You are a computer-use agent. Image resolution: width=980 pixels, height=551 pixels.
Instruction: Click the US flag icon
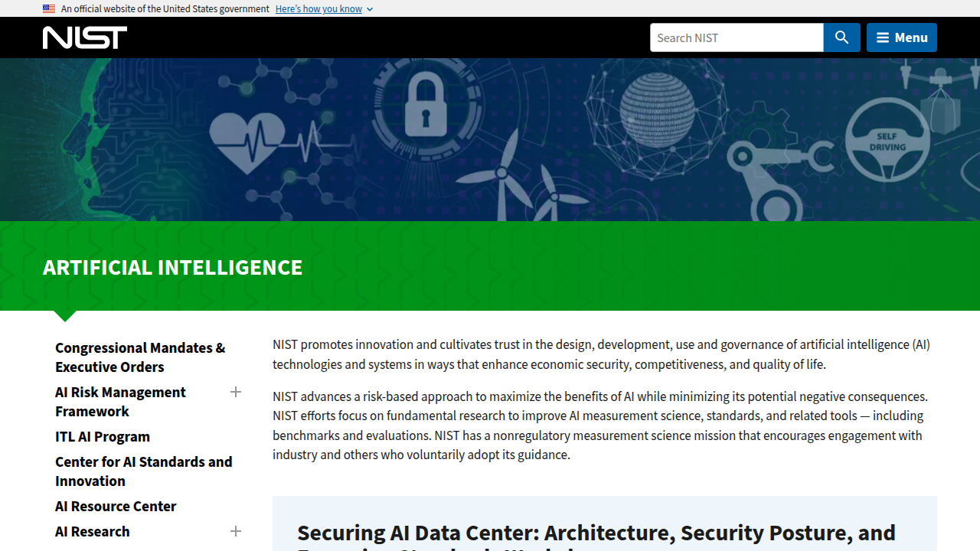[49, 8]
